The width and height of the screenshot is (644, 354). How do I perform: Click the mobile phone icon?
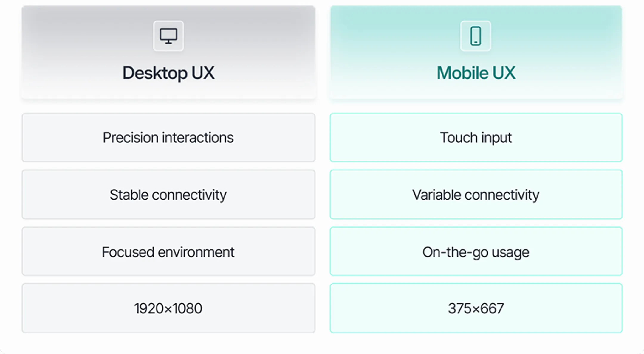pos(476,36)
